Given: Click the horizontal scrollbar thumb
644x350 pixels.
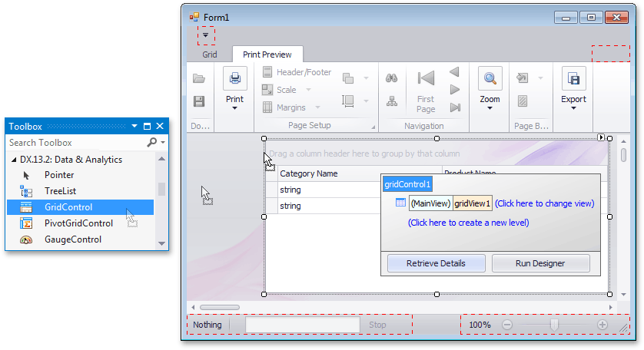Looking at the screenshot, I should [220, 307].
